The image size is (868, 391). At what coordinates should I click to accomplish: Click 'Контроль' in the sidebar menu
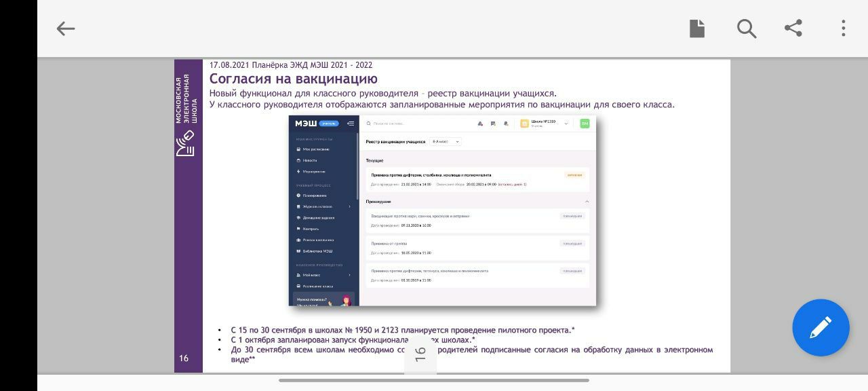[307, 229]
